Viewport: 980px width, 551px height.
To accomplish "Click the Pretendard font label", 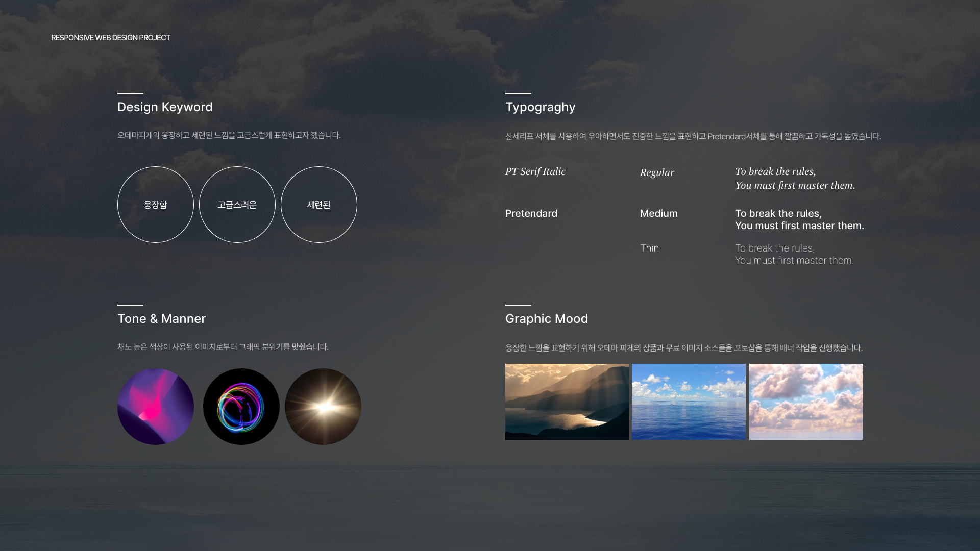I will pos(531,214).
